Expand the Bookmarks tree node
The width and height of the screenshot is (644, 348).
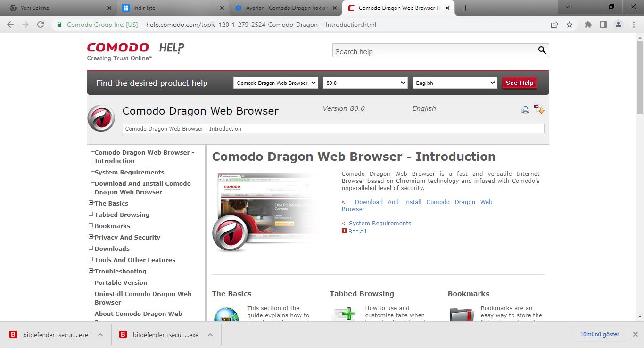click(x=91, y=225)
